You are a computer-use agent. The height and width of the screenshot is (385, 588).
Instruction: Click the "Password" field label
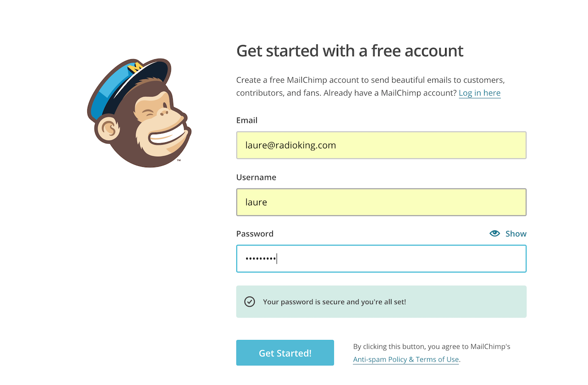point(254,234)
